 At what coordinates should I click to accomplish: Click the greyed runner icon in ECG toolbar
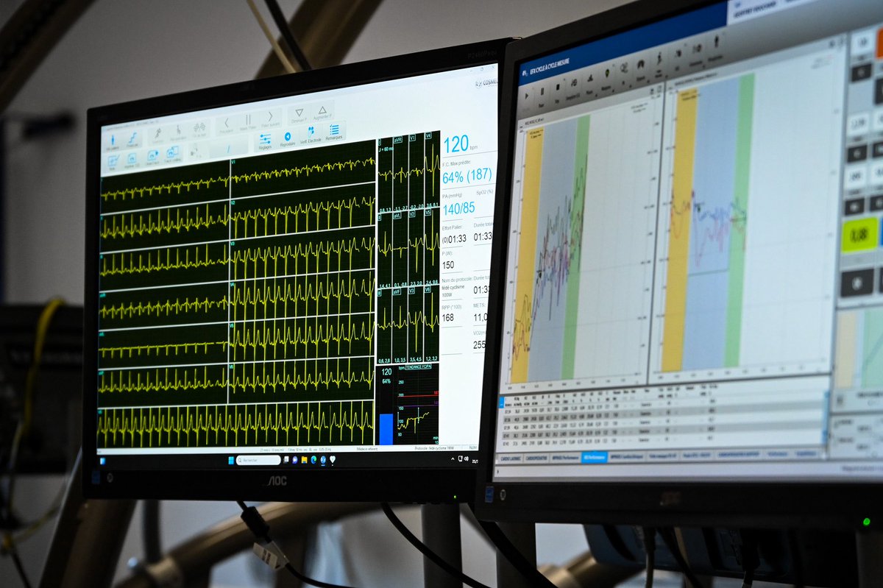(x=158, y=135)
